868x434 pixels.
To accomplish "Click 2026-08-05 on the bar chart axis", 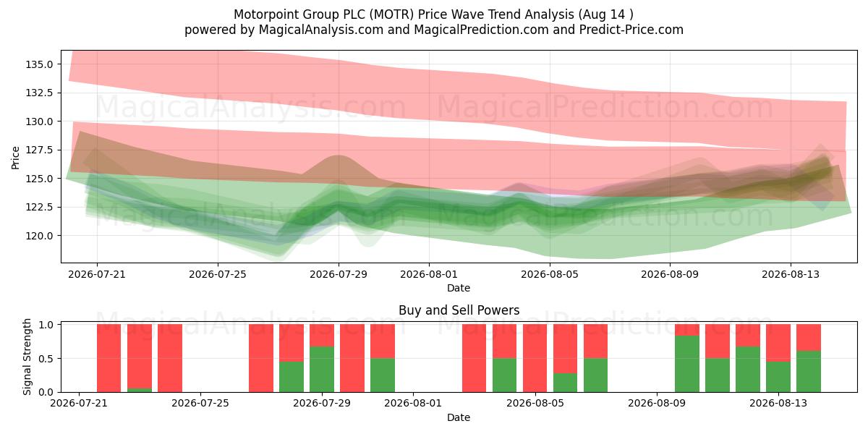I will point(535,404).
